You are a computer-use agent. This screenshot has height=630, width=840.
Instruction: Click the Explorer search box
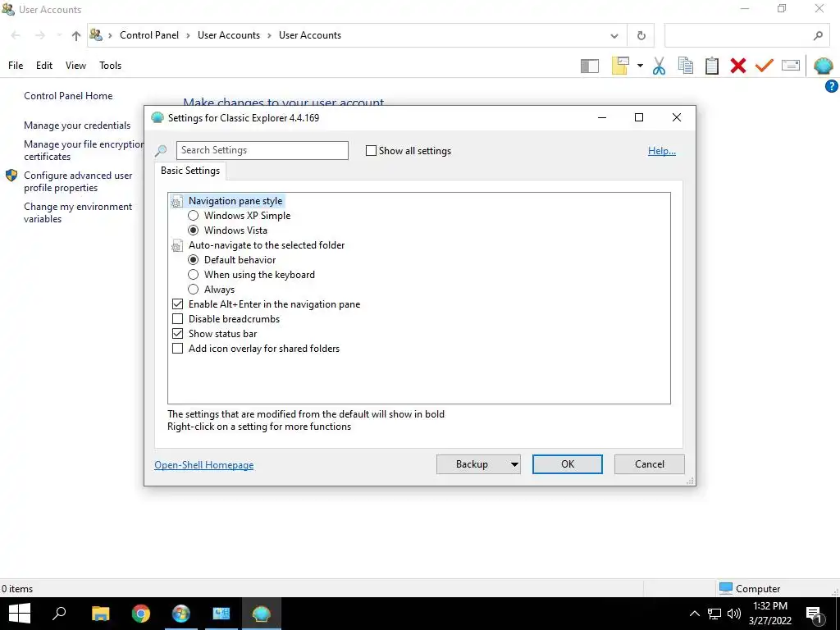pos(745,36)
